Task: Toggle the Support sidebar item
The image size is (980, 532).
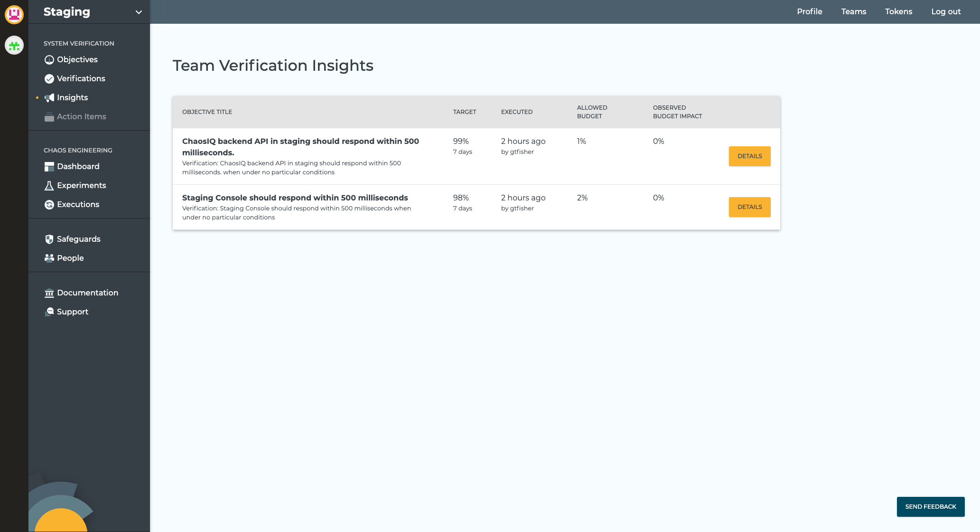Action: tap(73, 311)
